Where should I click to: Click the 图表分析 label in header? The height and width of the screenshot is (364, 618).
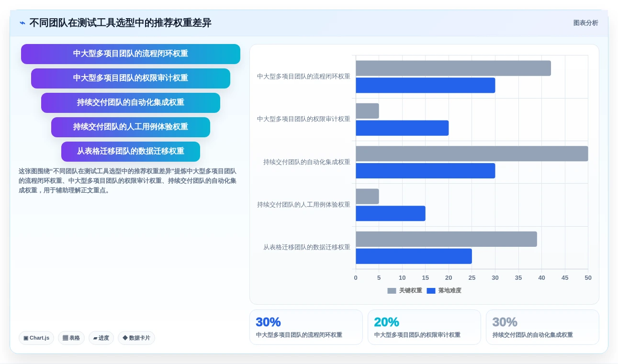coord(585,23)
